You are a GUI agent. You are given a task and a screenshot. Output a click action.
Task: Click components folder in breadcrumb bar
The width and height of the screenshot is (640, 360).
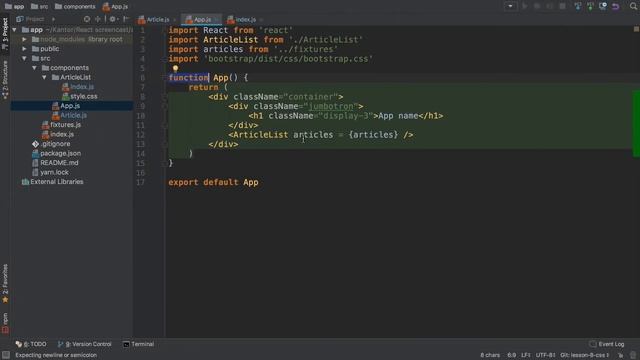coord(75,7)
